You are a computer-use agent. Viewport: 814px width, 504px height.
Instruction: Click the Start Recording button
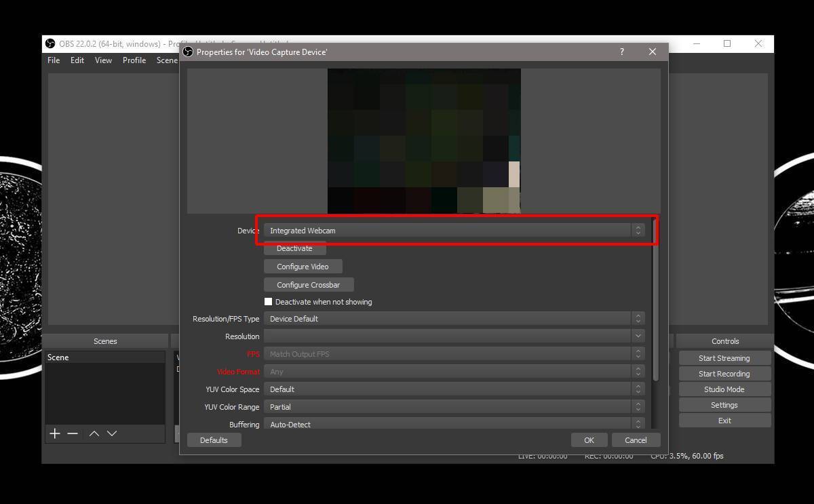[x=724, y=374]
